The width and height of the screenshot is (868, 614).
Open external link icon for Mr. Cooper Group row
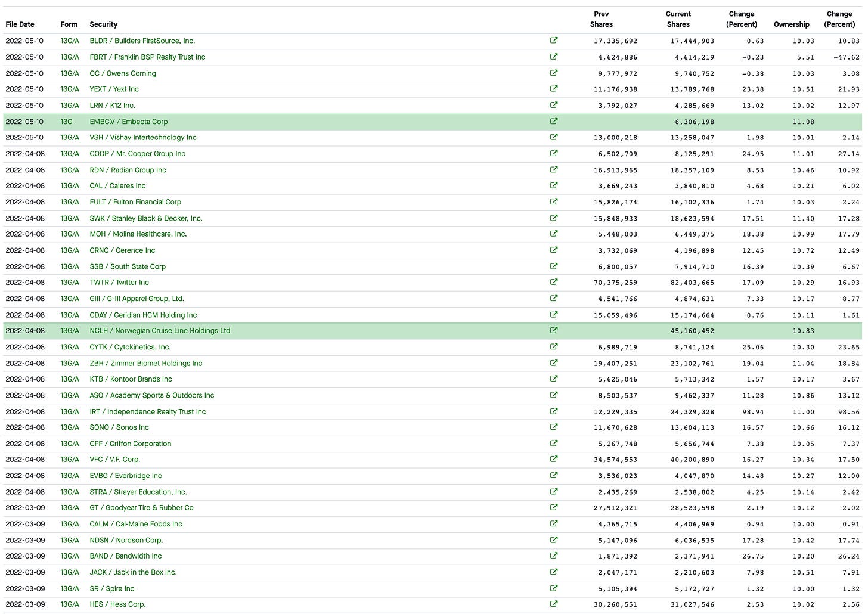click(554, 153)
